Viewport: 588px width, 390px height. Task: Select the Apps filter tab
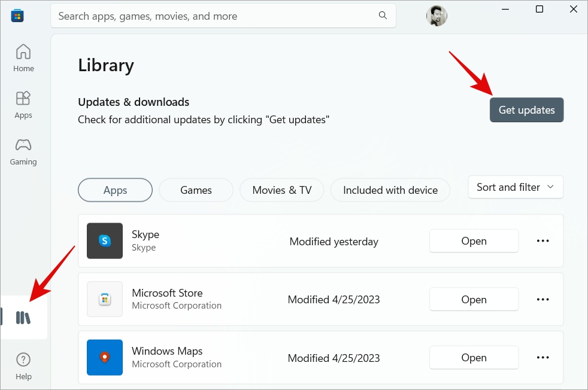click(x=115, y=190)
